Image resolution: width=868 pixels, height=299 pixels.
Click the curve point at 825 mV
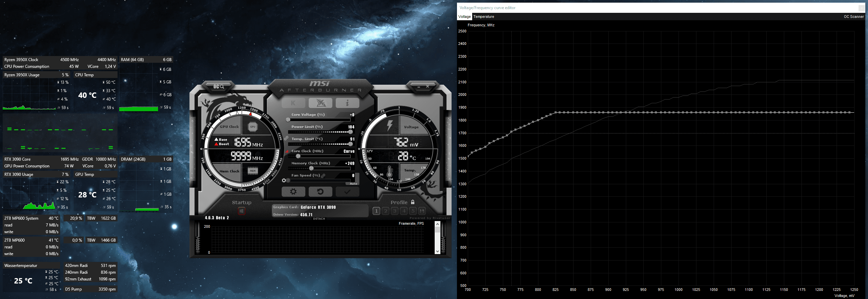pyautogui.click(x=556, y=112)
